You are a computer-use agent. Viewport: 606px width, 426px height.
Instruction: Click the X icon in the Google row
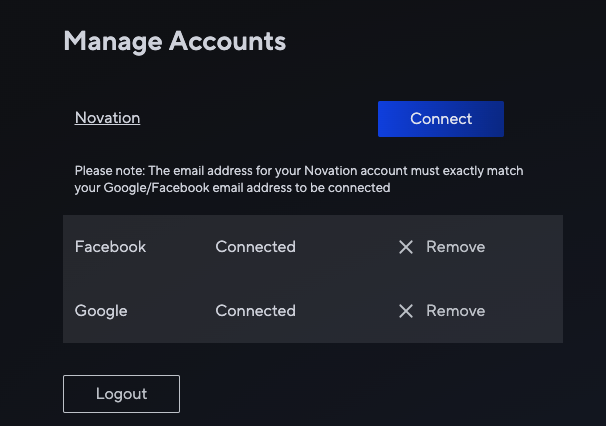(x=406, y=311)
